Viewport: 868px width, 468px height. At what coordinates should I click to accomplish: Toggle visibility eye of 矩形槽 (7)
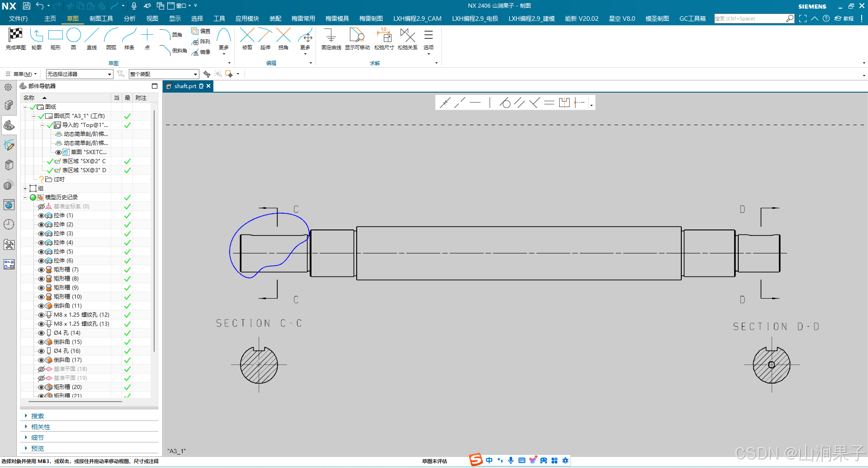pyautogui.click(x=41, y=270)
